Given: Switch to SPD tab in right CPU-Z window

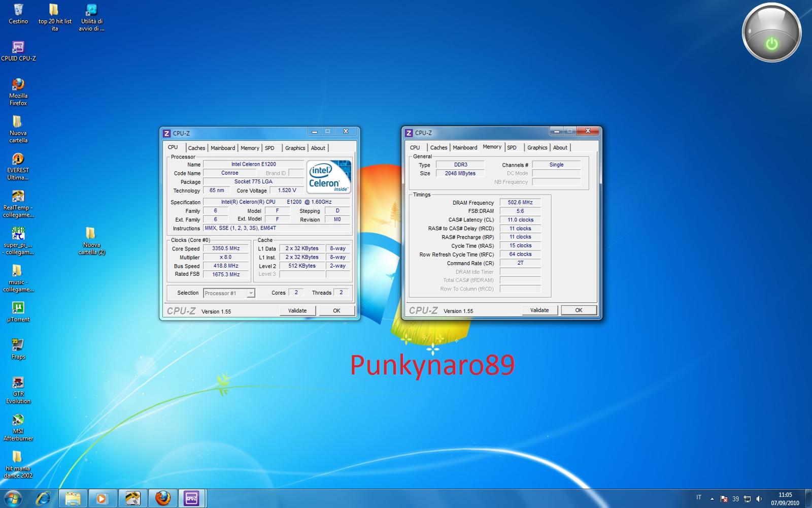Looking at the screenshot, I should 512,148.
